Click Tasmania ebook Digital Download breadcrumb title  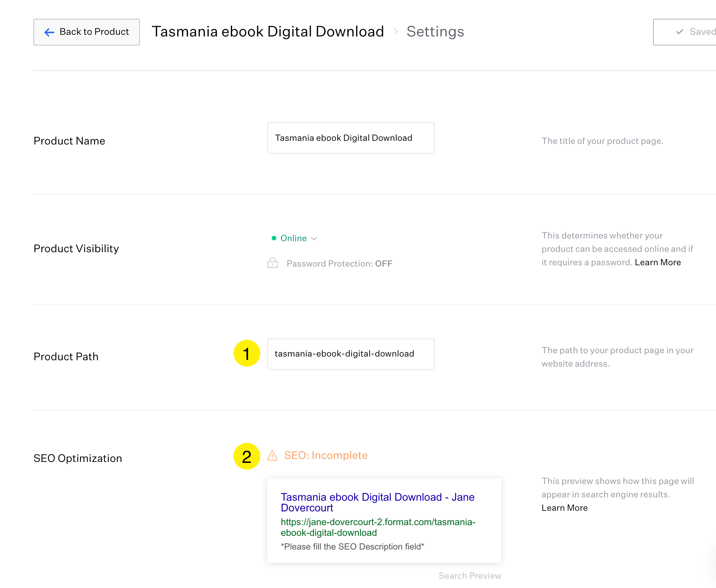coord(268,31)
